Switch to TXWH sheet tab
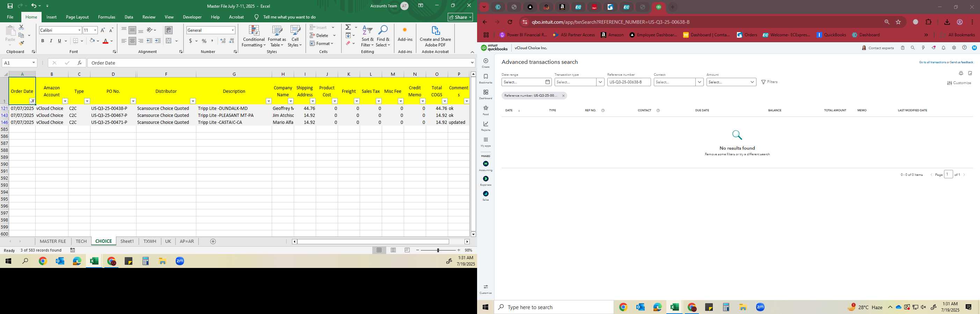 click(x=150, y=241)
